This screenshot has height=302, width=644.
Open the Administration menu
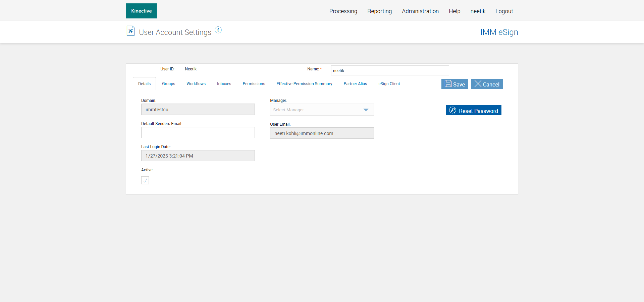420,11
